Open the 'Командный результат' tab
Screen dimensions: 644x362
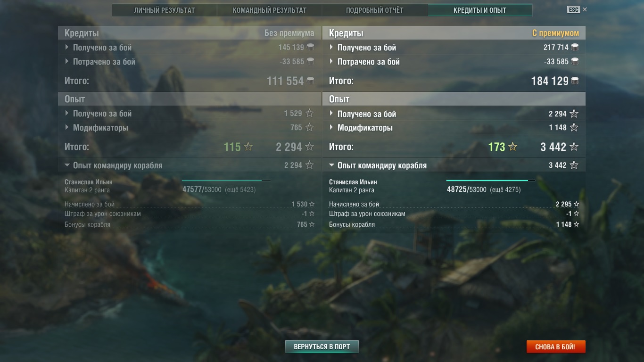(270, 10)
